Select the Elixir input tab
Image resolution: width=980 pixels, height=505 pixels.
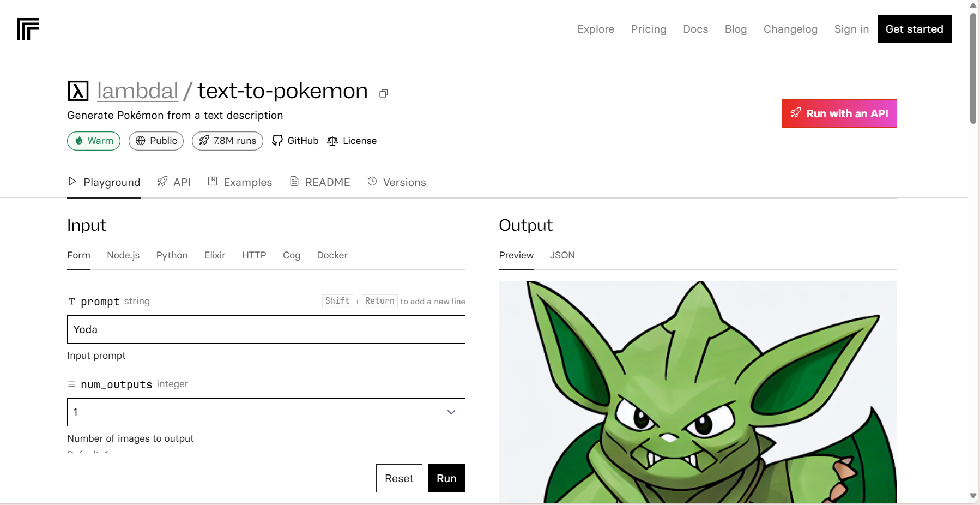click(x=215, y=255)
